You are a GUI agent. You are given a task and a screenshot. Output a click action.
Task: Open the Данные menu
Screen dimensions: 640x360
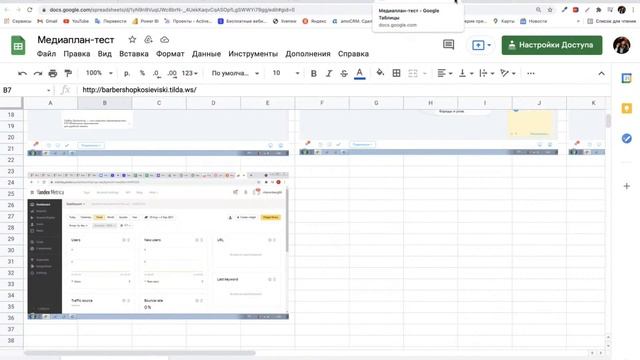tap(206, 54)
